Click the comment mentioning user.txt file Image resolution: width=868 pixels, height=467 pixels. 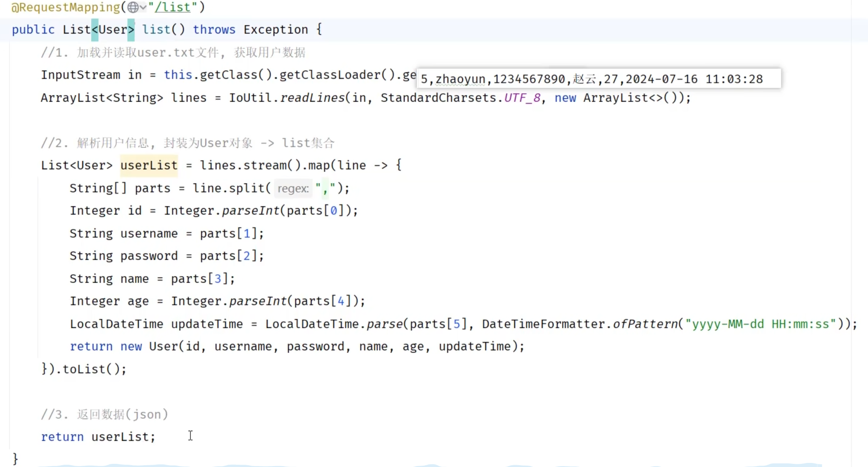point(173,52)
